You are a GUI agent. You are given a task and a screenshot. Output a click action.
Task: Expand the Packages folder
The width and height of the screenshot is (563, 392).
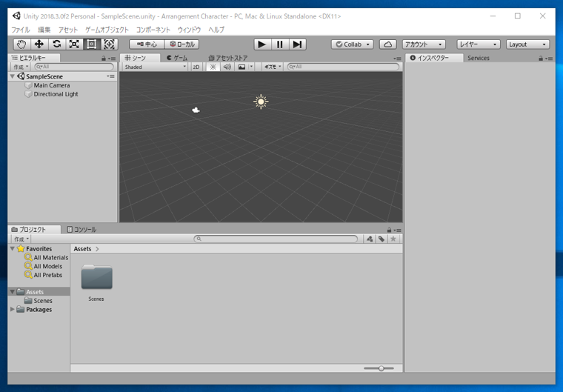click(x=13, y=309)
